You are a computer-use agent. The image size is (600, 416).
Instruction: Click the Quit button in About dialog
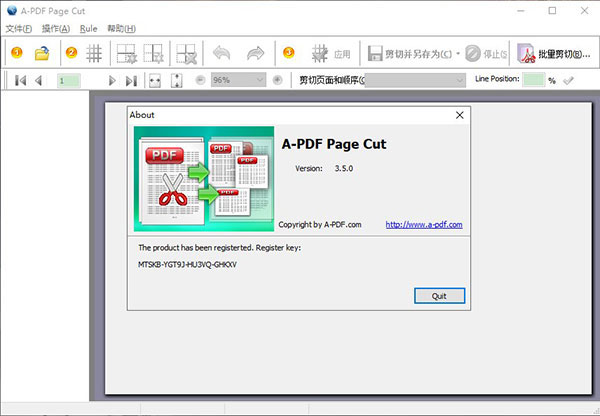pos(438,296)
